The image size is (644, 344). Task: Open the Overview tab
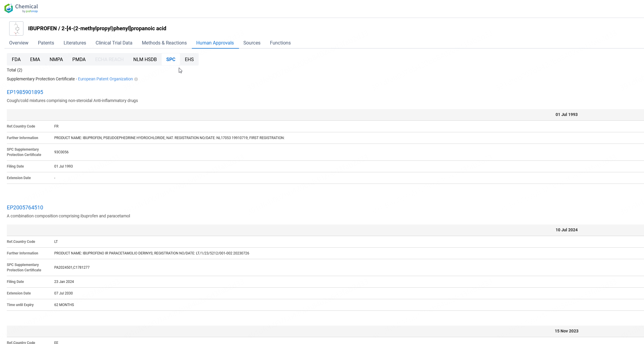(x=19, y=43)
